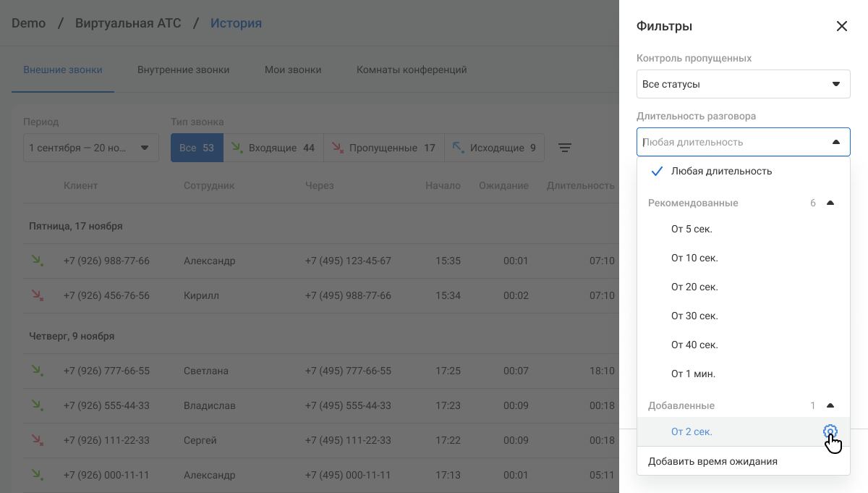Screen dimensions: 868x493
Task: Click client number +7 (926) 777-66-55
Action: pyautogui.click(x=106, y=371)
